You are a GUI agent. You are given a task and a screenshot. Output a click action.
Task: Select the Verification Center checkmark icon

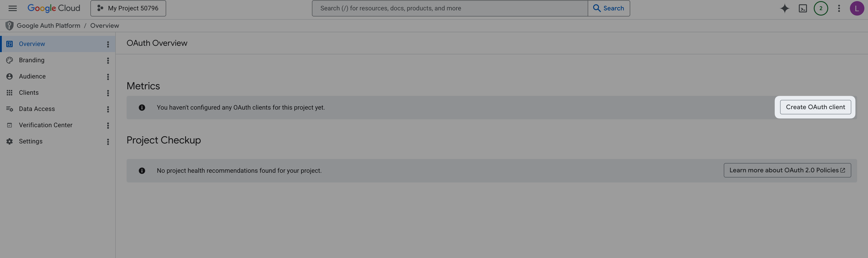tap(9, 125)
